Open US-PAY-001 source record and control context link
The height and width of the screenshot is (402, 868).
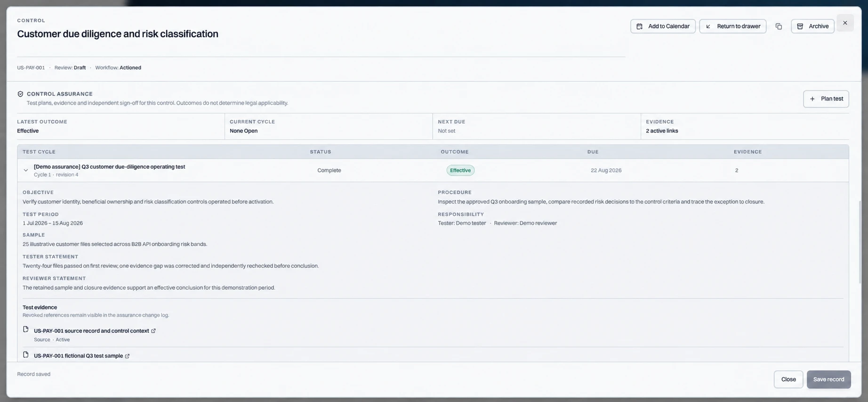(x=91, y=331)
